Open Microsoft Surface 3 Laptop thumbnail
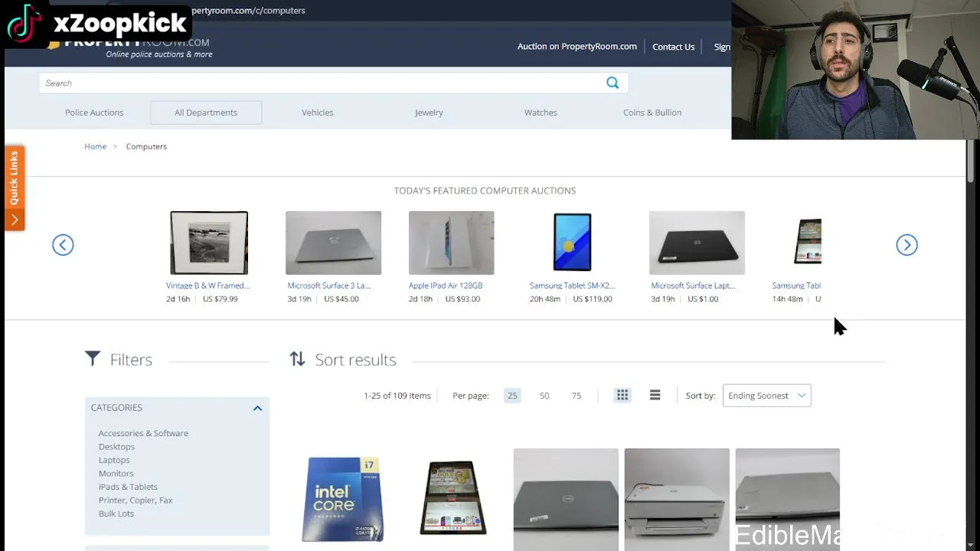The width and height of the screenshot is (980, 551). [x=333, y=243]
